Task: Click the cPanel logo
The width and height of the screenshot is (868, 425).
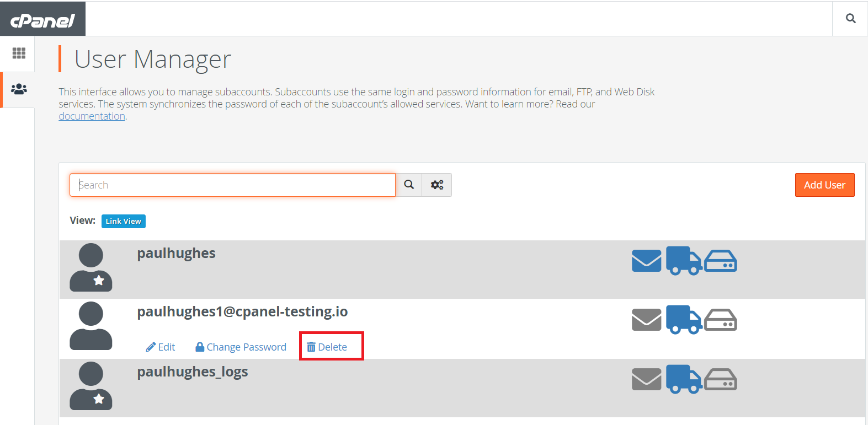Action: click(42, 20)
